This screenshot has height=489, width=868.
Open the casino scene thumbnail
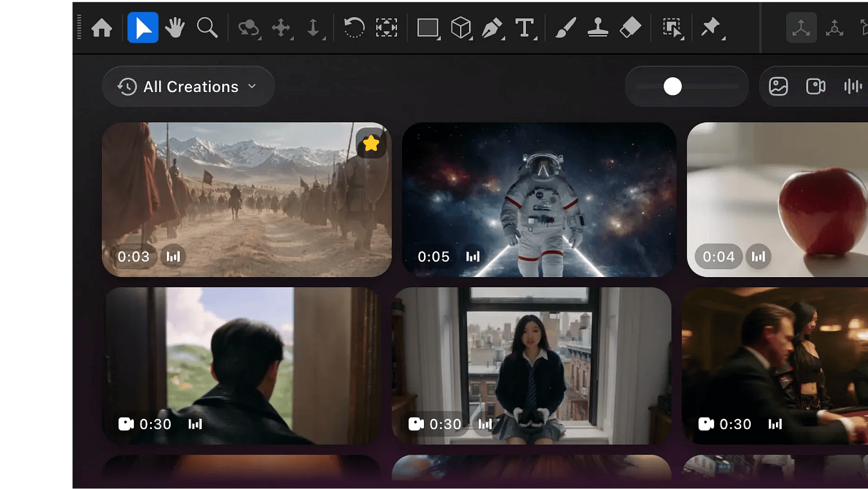775,365
